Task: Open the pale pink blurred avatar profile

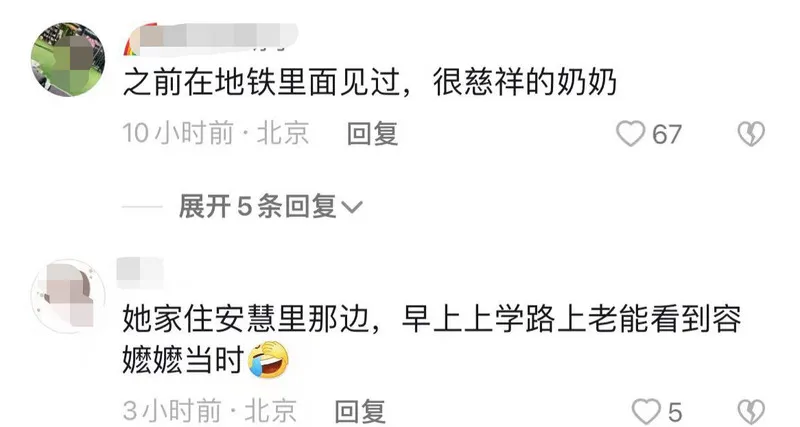Action: [x=68, y=296]
